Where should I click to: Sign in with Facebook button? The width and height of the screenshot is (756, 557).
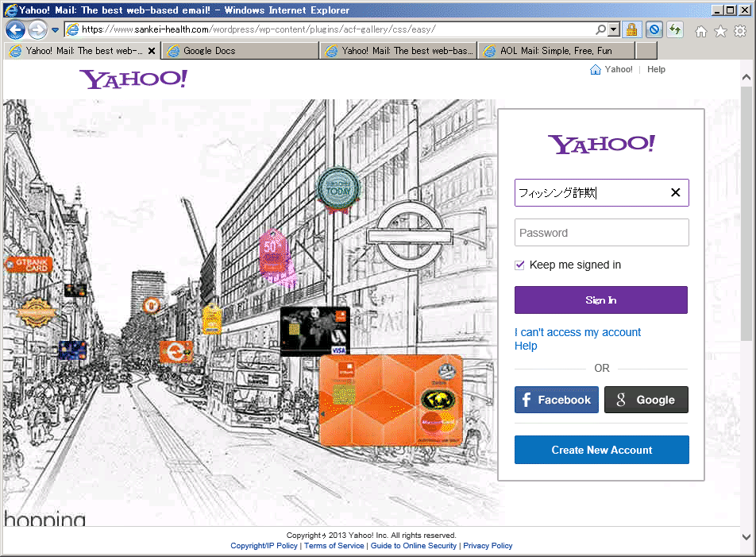pos(557,400)
